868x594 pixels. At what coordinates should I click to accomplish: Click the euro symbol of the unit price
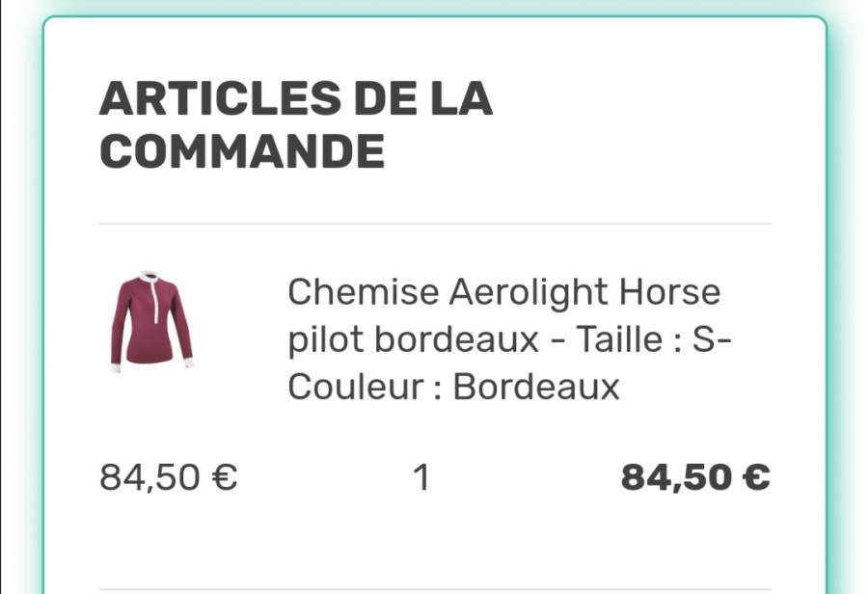point(224,477)
